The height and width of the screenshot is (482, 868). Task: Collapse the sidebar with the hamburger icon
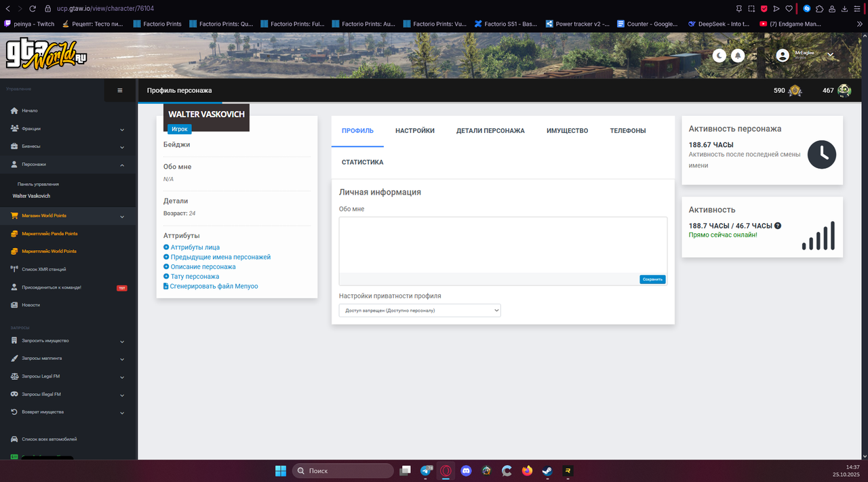coord(120,90)
